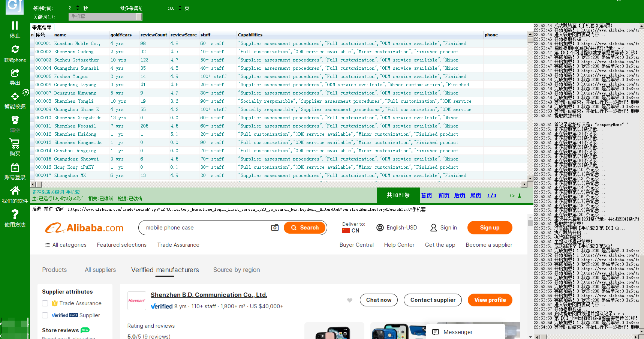The image size is (644, 339).
Task: Click the Chat now button
Action: tap(379, 300)
